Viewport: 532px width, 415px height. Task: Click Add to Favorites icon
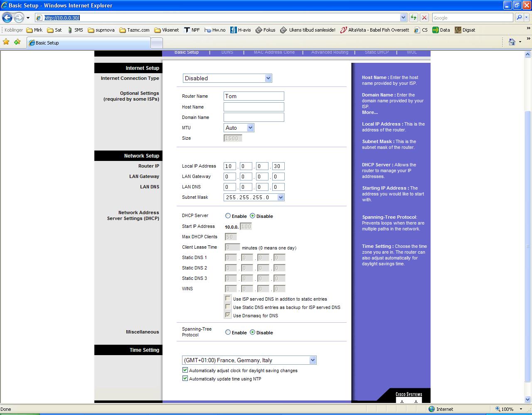(17, 42)
